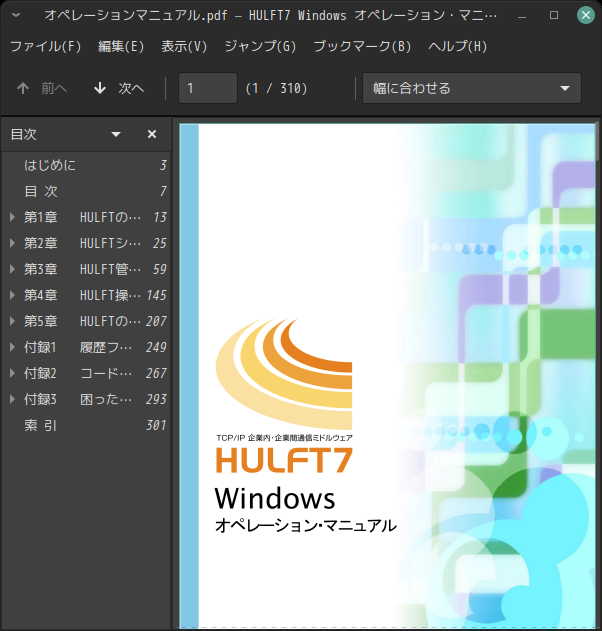
Task: Expand the 第2章 outline node
Action: point(12,243)
